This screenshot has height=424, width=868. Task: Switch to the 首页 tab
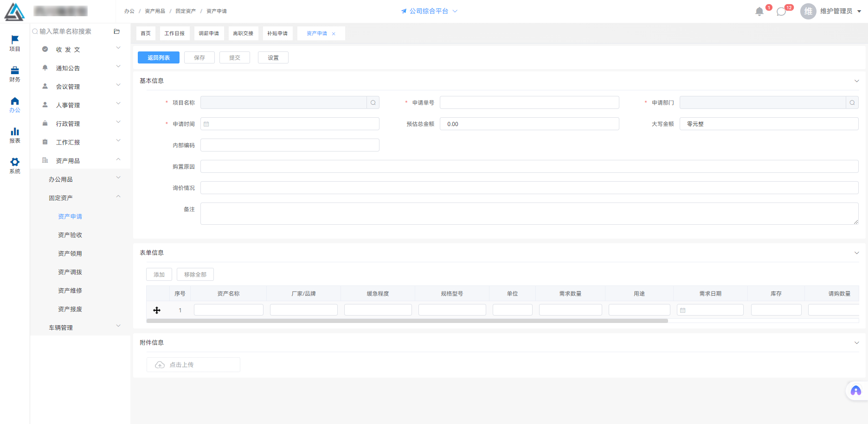tap(146, 33)
